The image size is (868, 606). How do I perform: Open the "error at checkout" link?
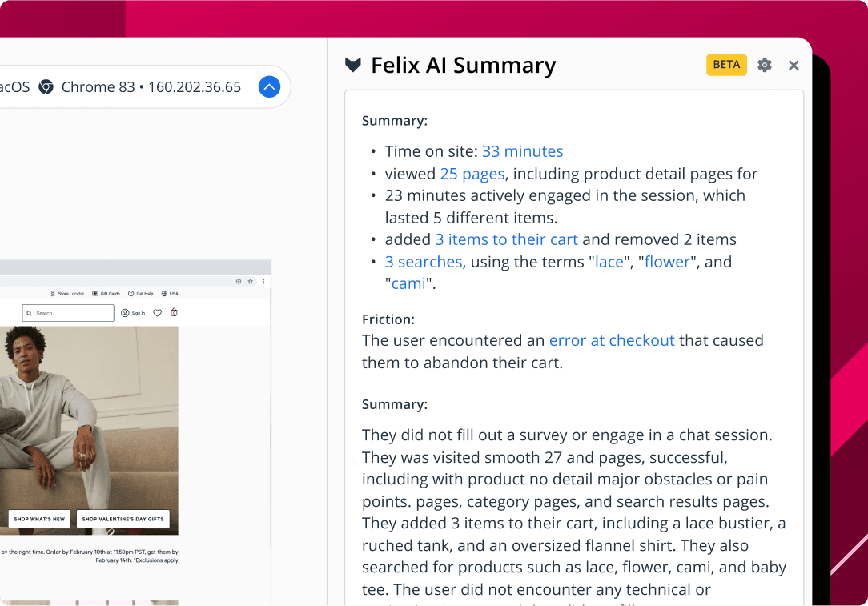(612, 340)
